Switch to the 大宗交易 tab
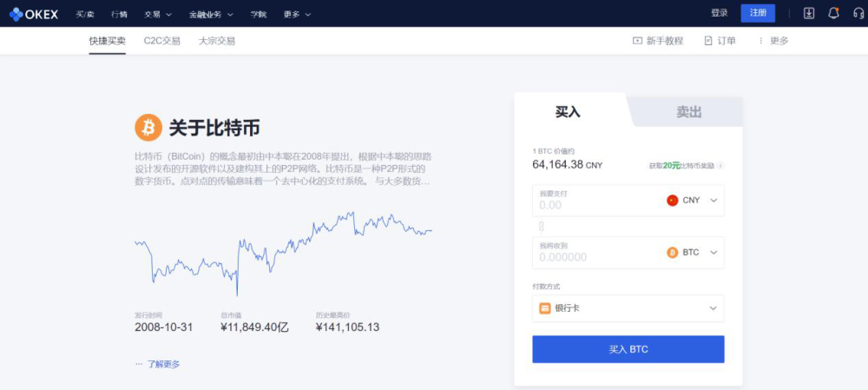 coord(217,41)
